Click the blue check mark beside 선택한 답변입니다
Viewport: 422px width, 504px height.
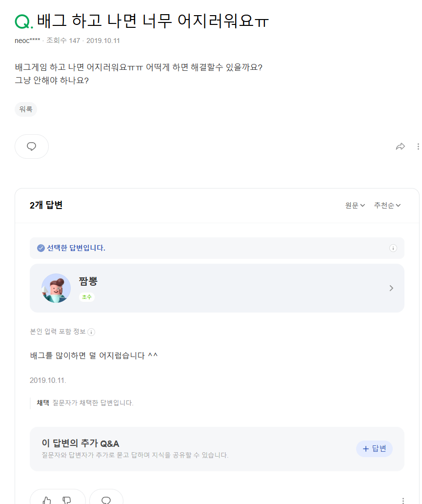coord(41,248)
